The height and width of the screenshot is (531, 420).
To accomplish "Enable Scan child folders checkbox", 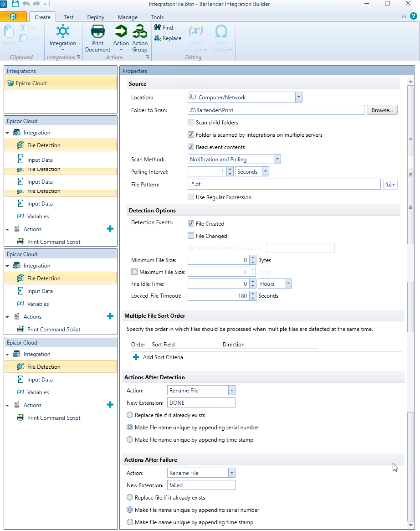I will pyautogui.click(x=191, y=122).
